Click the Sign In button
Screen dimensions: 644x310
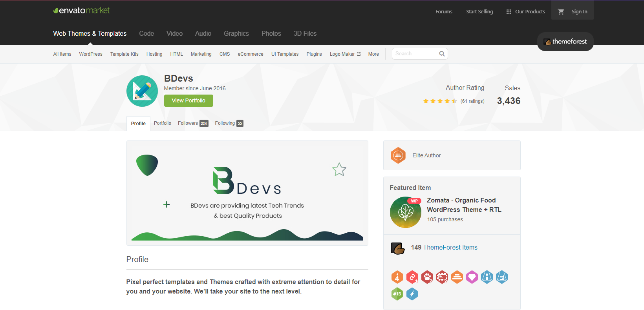click(579, 12)
